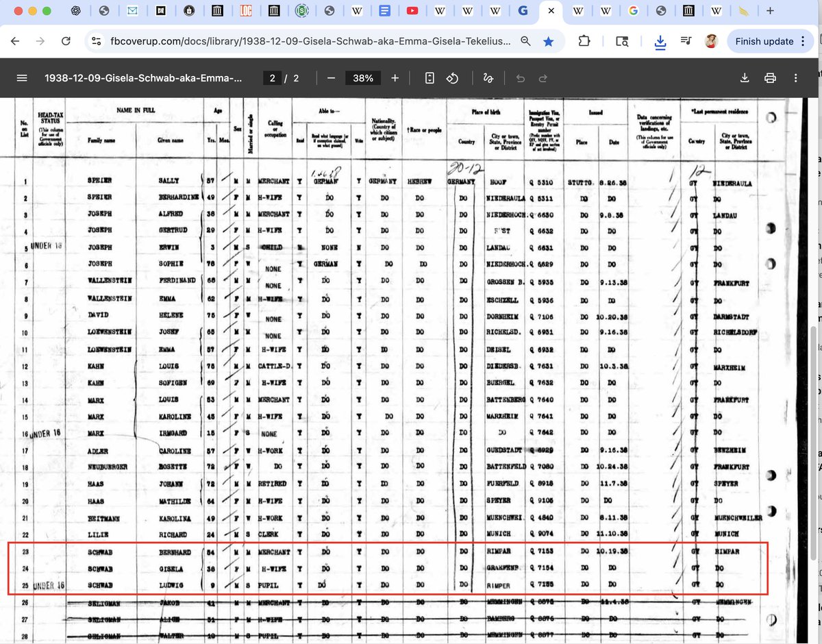Open the Chrome profile avatar
822x644 pixels.
[x=711, y=41]
